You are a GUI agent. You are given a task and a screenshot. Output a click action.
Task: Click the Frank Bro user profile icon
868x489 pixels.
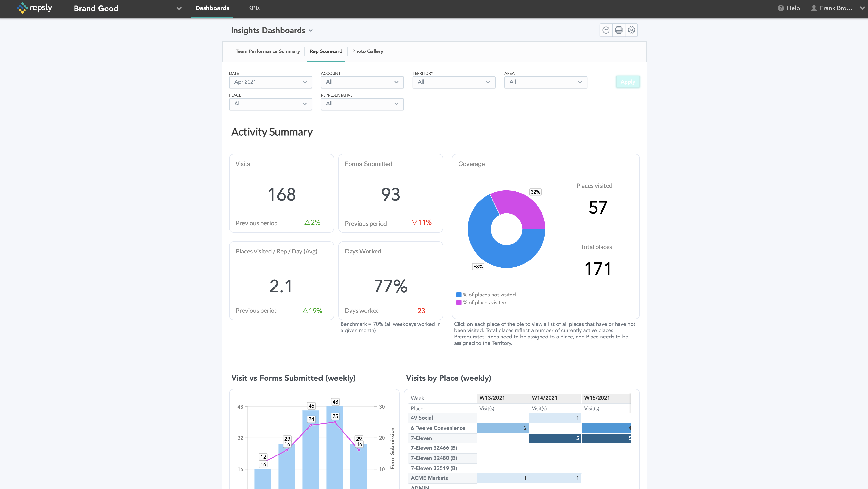tap(814, 8)
